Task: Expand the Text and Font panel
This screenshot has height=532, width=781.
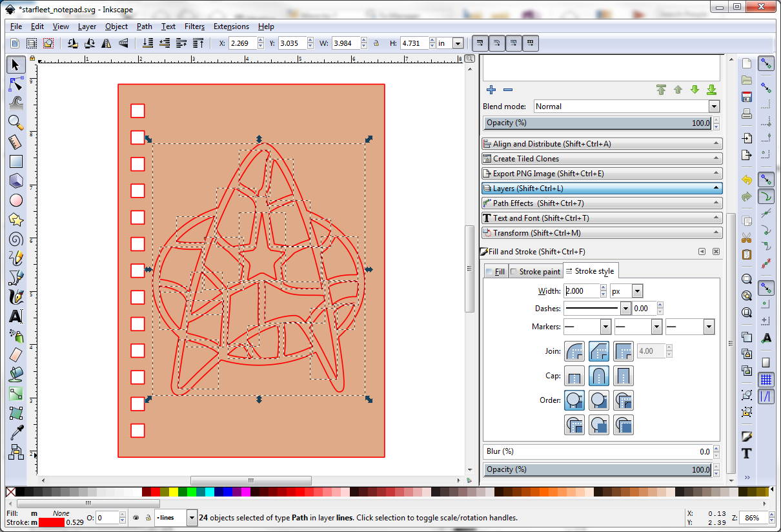Action: click(x=602, y=218)
